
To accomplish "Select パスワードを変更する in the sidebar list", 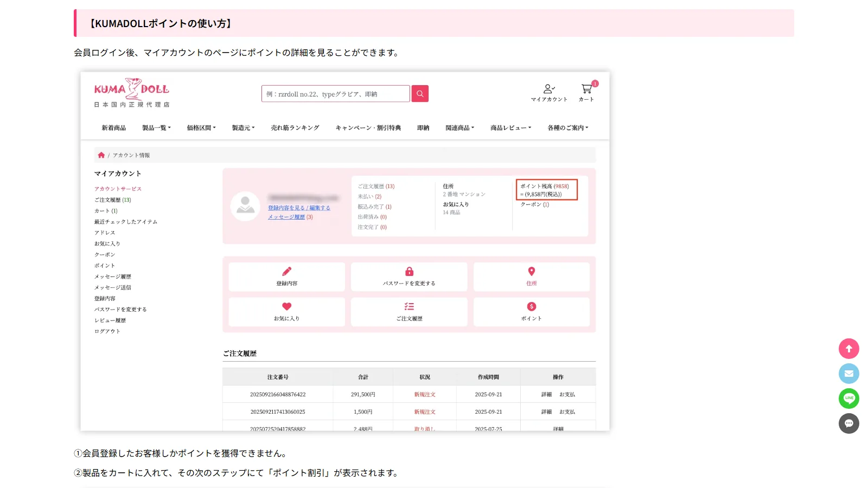I will 120,310.
